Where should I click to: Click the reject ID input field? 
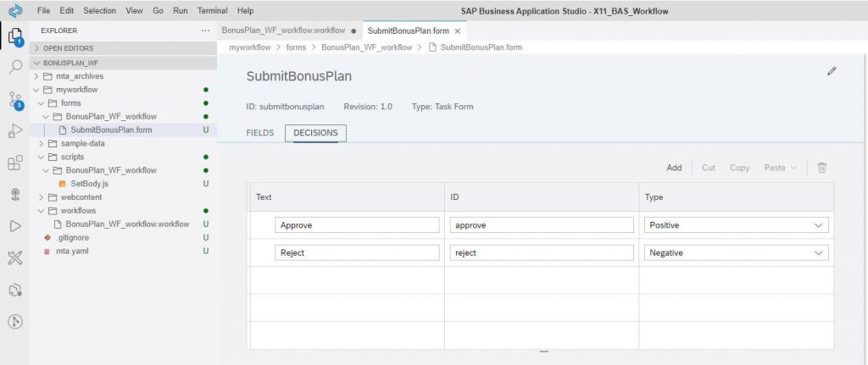pyautogui.click(x=542, y=252)
